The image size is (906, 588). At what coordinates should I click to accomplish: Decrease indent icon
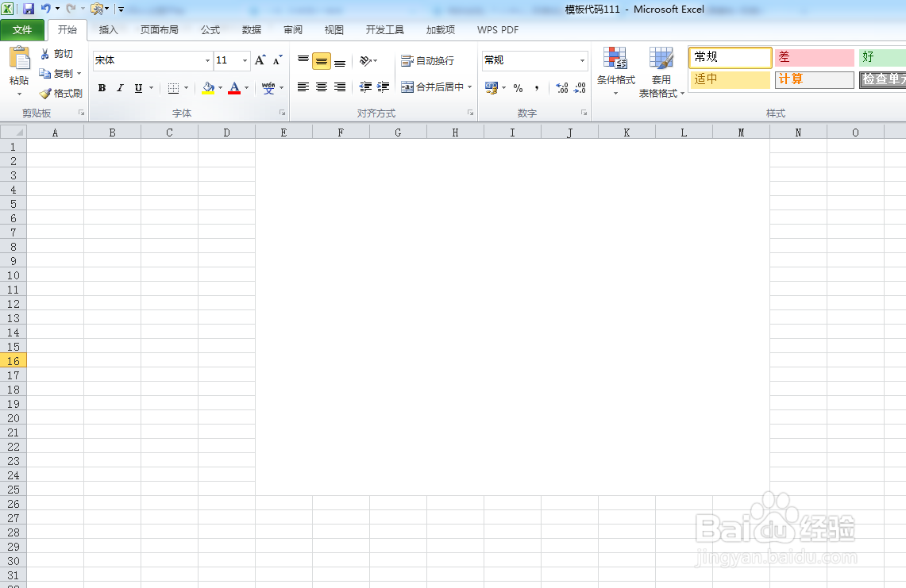point(365,86)
